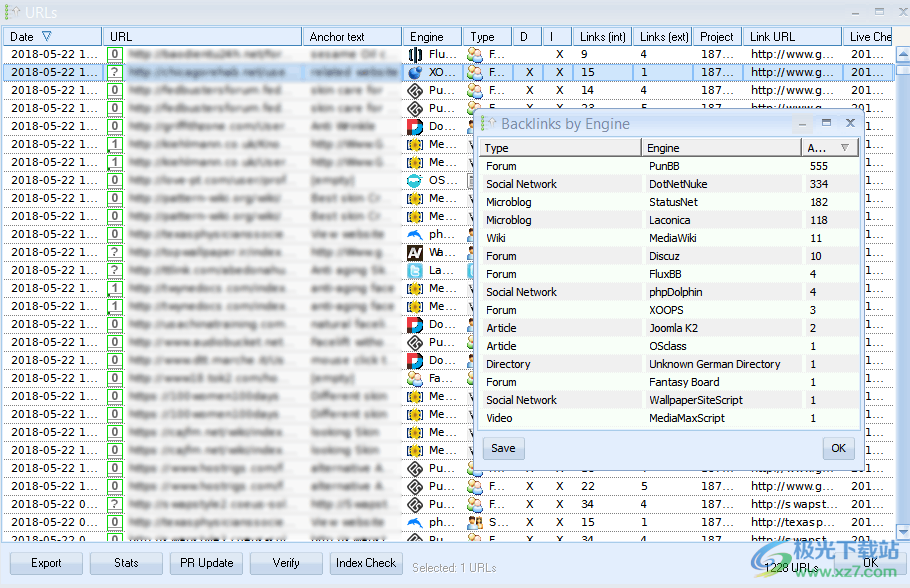Click the main list scroll up arrow
The height and width of the screenshot is (588, 910).
point(903,55)
